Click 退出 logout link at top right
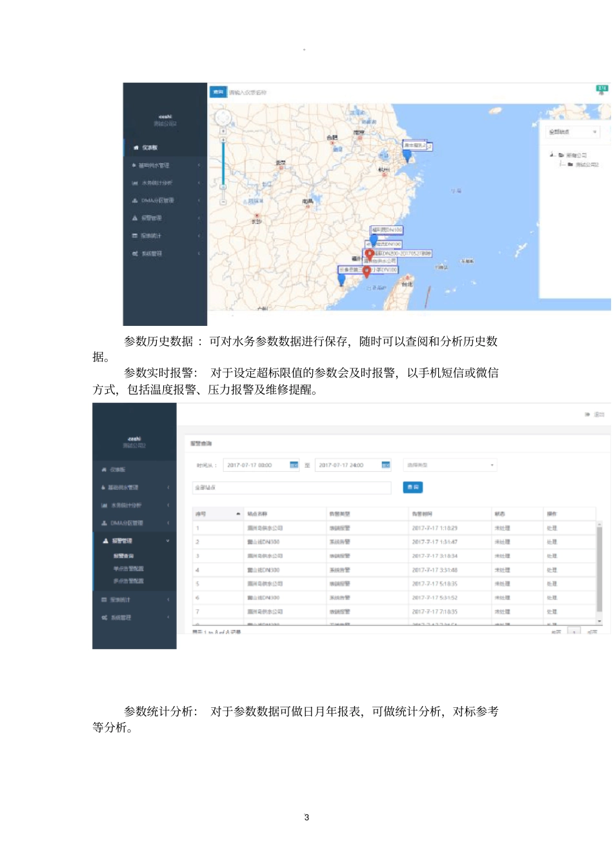The width and height of the screenshot is (613, 868). point(595,414)
